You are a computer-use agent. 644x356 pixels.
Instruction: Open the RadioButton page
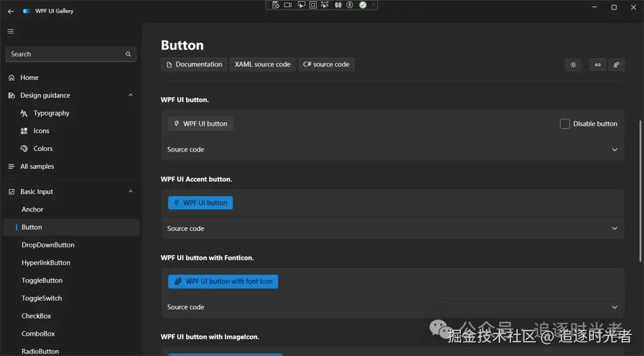tap(71, 351)
